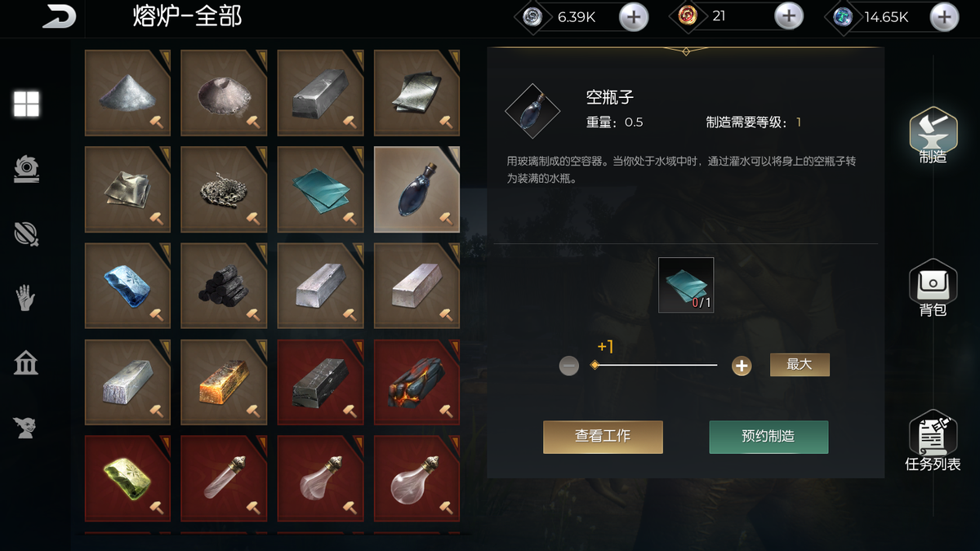This screenshot has height=551, width=980.
Task: Open the goblin head category in sidebar
Action: click(26, 427)
